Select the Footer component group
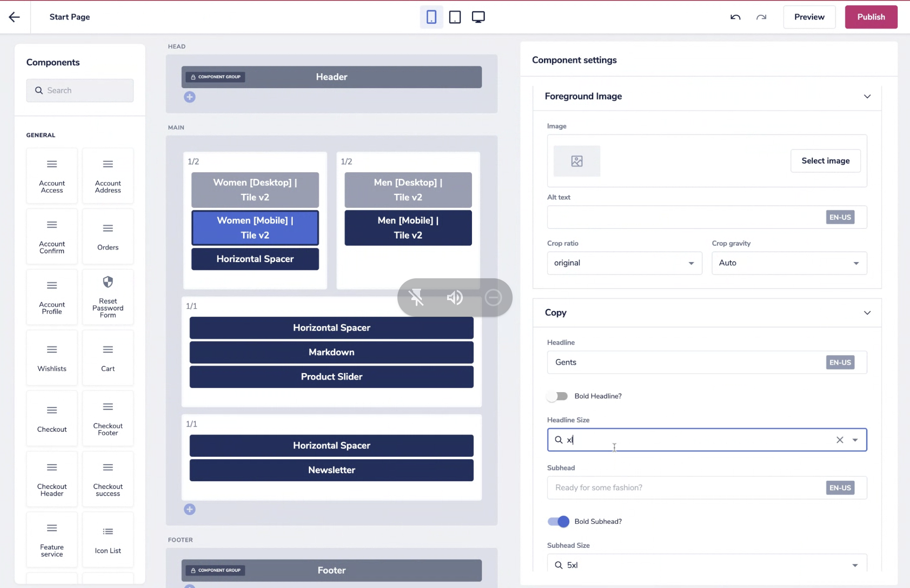Image resolution: width=910 pixels, height=588 pixels. [x=332, y=570]
